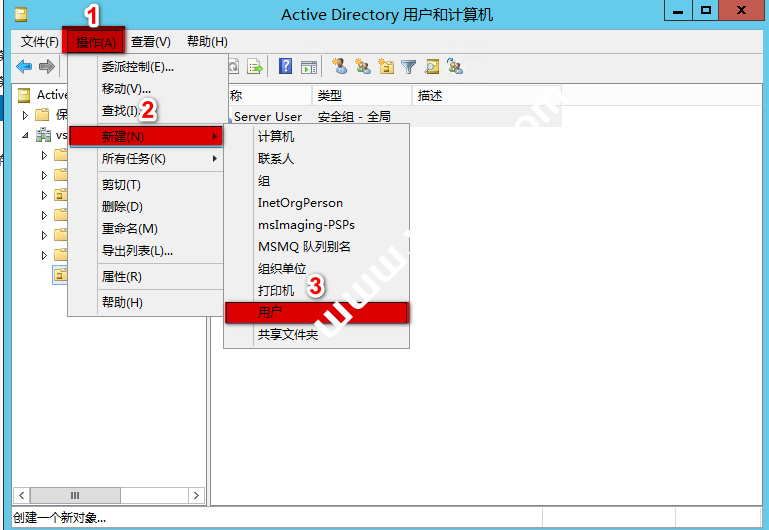Choose 移动(V)... from the menu

tap(146, 89)
